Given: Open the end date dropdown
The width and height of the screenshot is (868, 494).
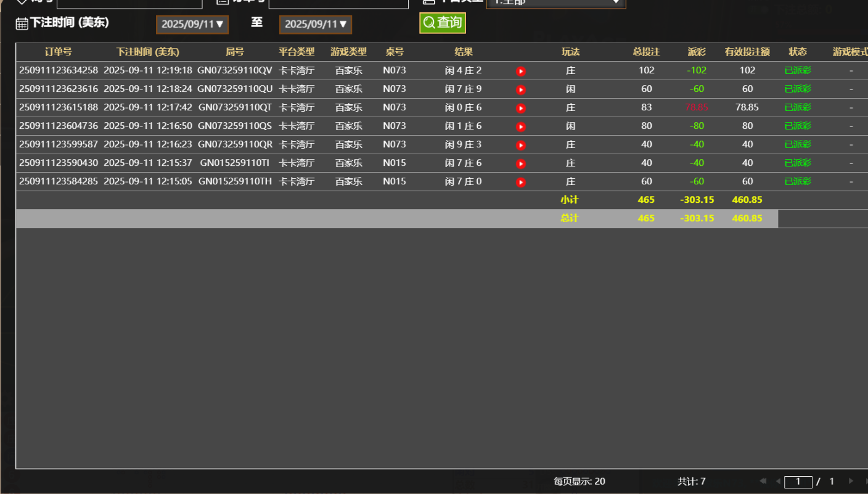Looking at the screenshot, I should coord(316,25).
